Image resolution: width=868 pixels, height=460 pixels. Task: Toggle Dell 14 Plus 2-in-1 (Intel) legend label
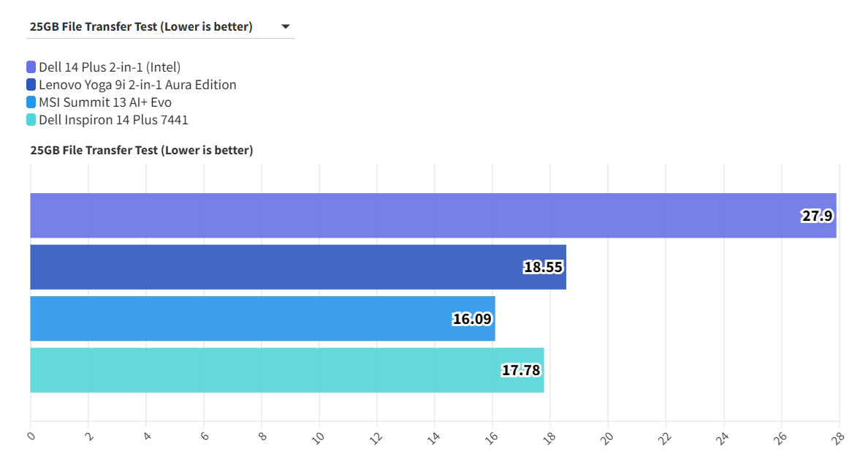110,67
